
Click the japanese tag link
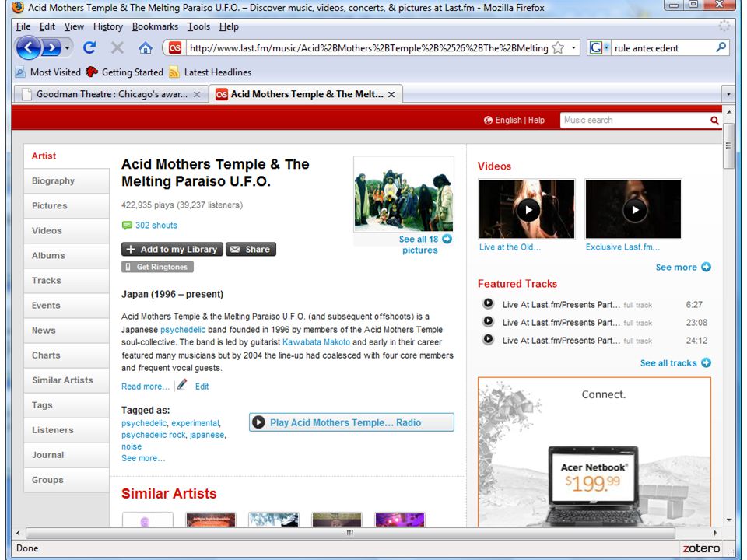tap(207, 435)
